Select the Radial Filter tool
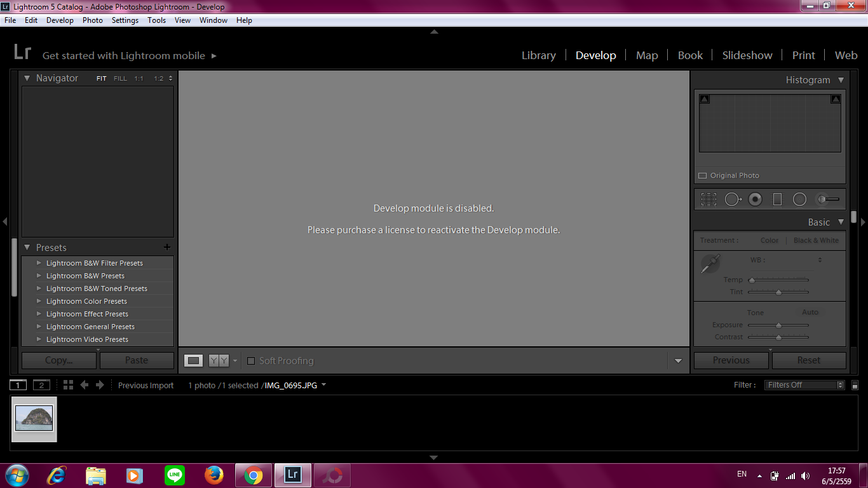Viewport: 868px width, 488px height. [x=799, y=200]
